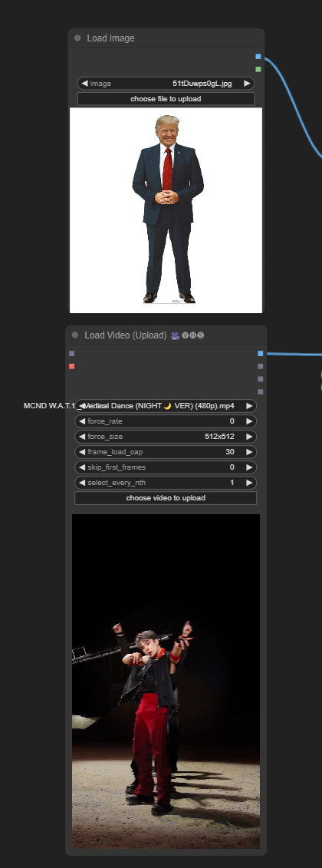Click choose video to upload button
The image size is (322, 868).
coord(166,497)
